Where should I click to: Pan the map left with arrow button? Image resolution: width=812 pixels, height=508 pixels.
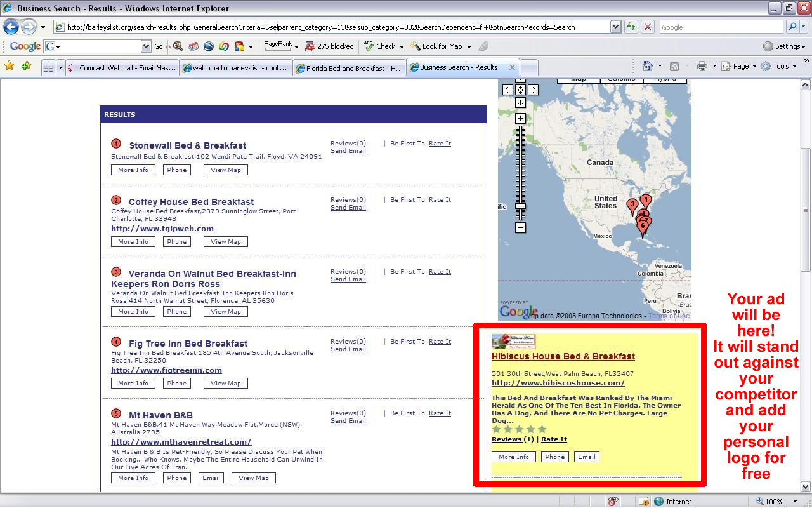[507, 90]
